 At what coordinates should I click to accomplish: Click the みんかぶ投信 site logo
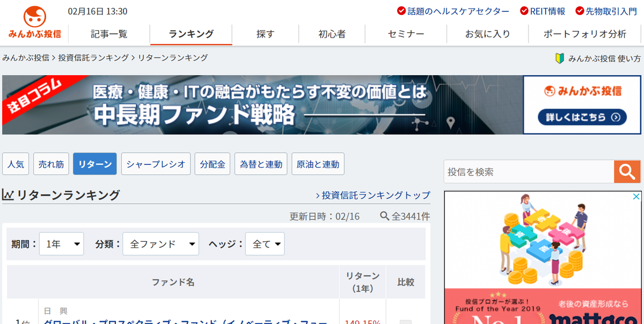(34, 23)
